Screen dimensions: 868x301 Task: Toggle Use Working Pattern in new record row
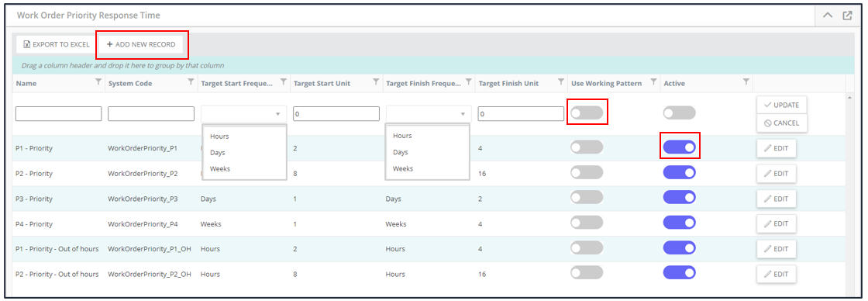tap(587, 113)
